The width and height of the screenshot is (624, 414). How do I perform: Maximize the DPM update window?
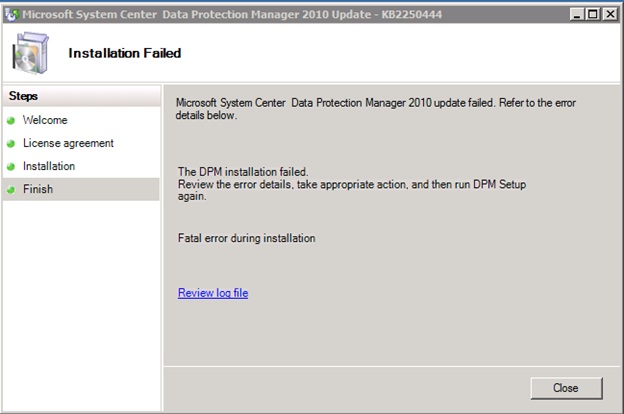593,15
